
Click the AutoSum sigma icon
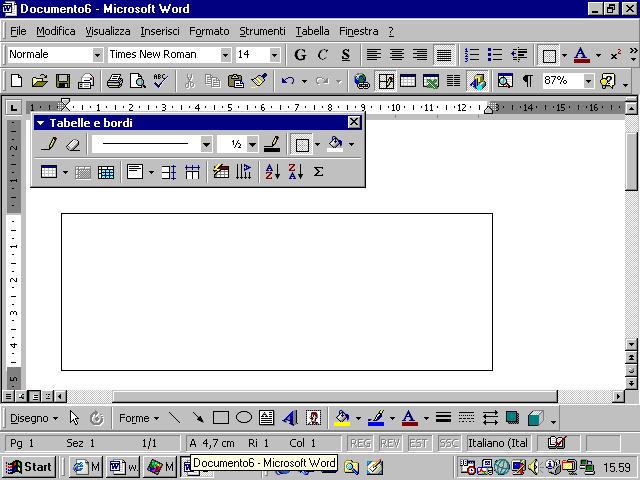point(318,172)
